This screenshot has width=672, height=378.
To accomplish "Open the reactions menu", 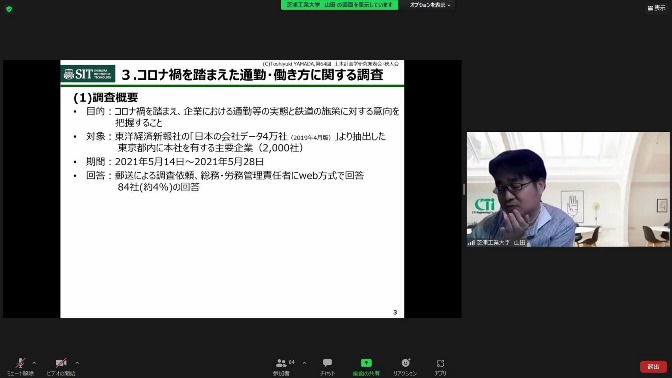I will coord(405,367).
